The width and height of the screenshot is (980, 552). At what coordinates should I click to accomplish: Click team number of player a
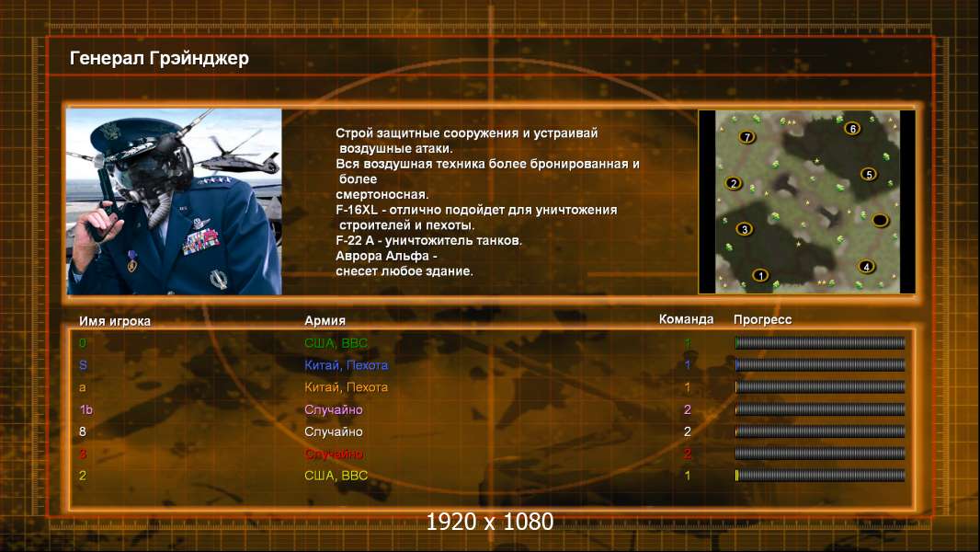(688, 387)
